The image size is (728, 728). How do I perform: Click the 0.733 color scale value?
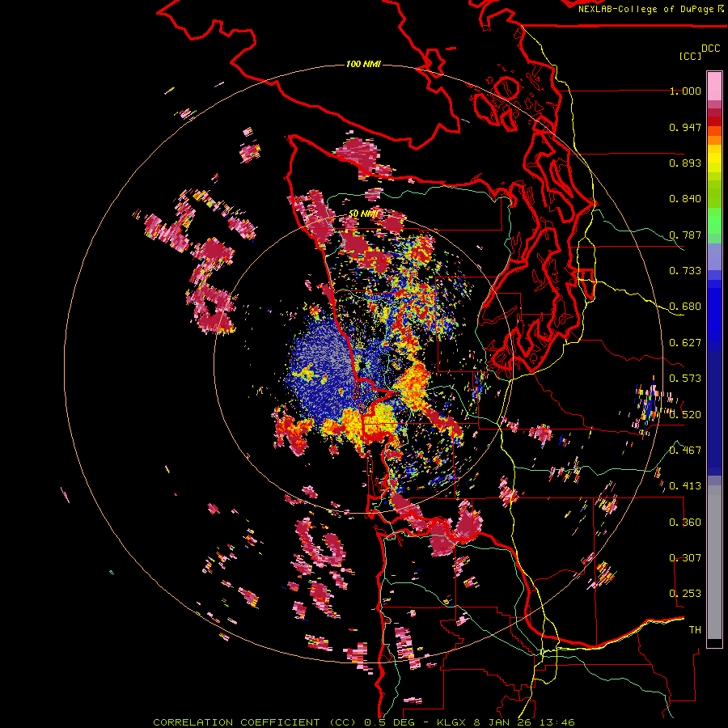(x=685, y=271)
